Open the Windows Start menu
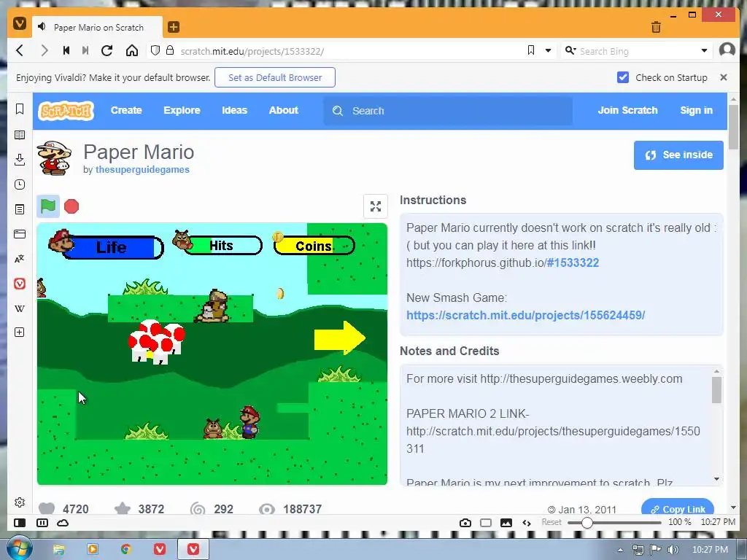Viewport: 747px width, 560px height. point(18,548)
